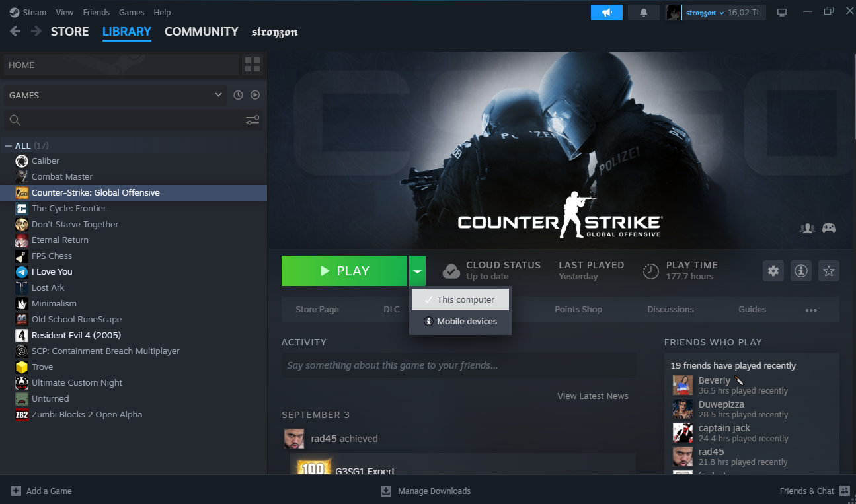The image size is (856, 504).
Task: Open the notifications bell
Action: pyautogui.click(x=644, y=13)
